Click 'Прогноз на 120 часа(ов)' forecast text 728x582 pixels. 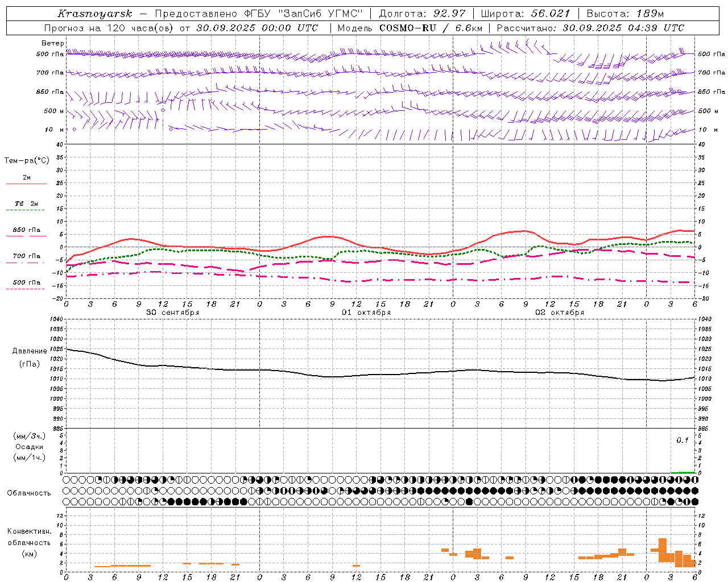(x=110, y=28)
